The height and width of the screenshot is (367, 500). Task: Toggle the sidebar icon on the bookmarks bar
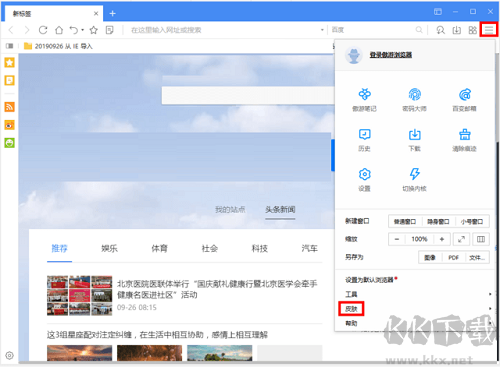(x=10, y=46)
